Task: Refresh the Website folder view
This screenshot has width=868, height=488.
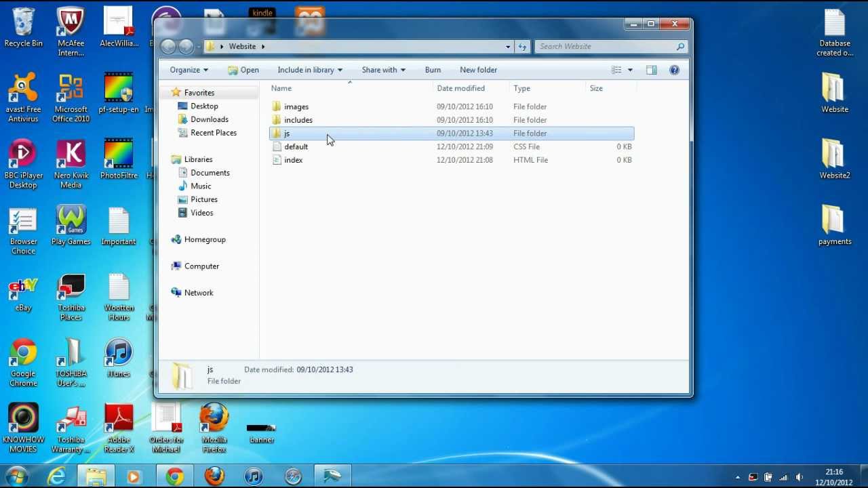Action: coord(522,46)
